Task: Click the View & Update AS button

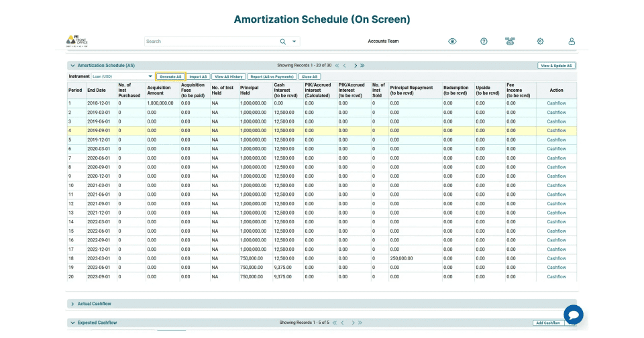Action: tap(556, 66)
